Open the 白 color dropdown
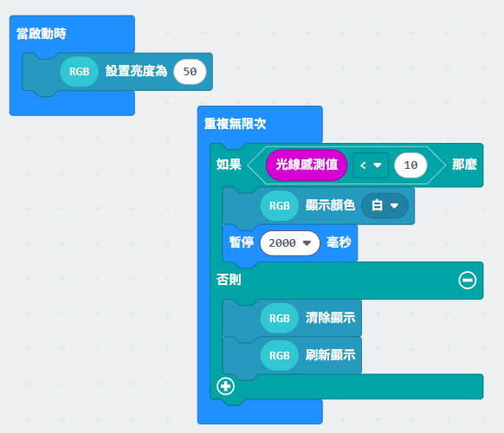This screenshot has height=433, width=504. tap(385, 205)
